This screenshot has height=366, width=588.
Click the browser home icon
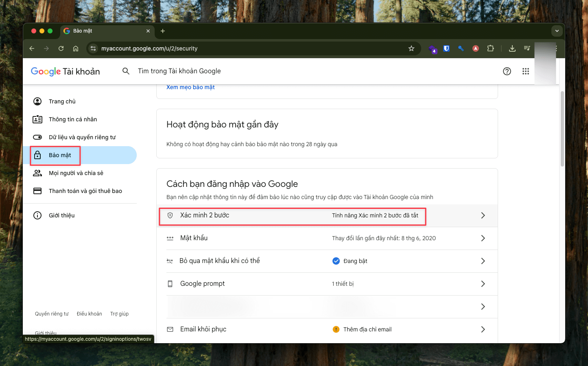tap(76, 48)
